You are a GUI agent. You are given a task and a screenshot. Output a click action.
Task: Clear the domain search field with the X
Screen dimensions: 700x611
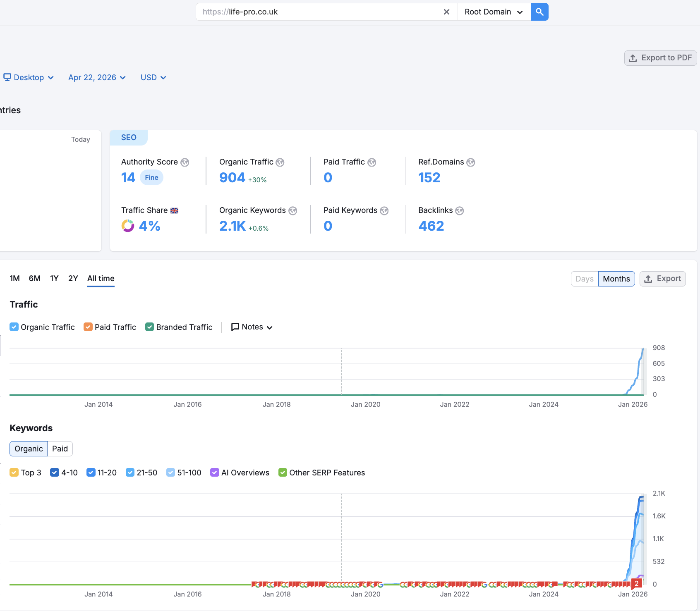point(446,12)
